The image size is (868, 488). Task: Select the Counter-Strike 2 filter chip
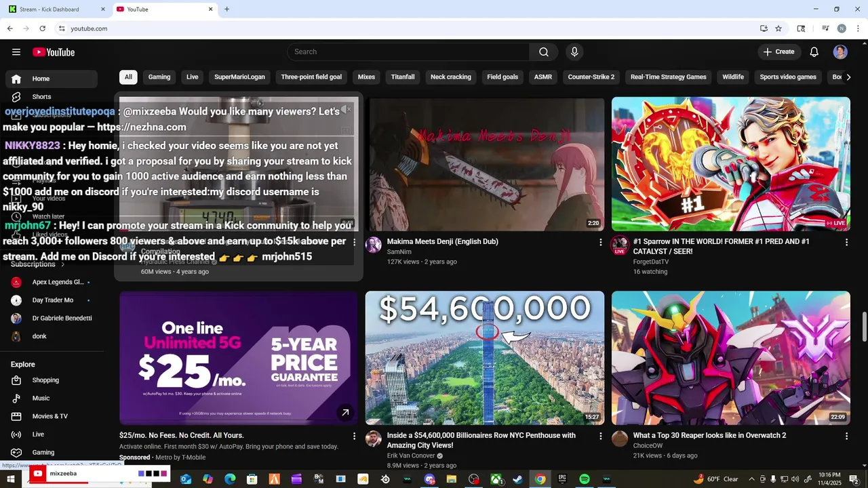pyautogui.click(x=591, y=77)
